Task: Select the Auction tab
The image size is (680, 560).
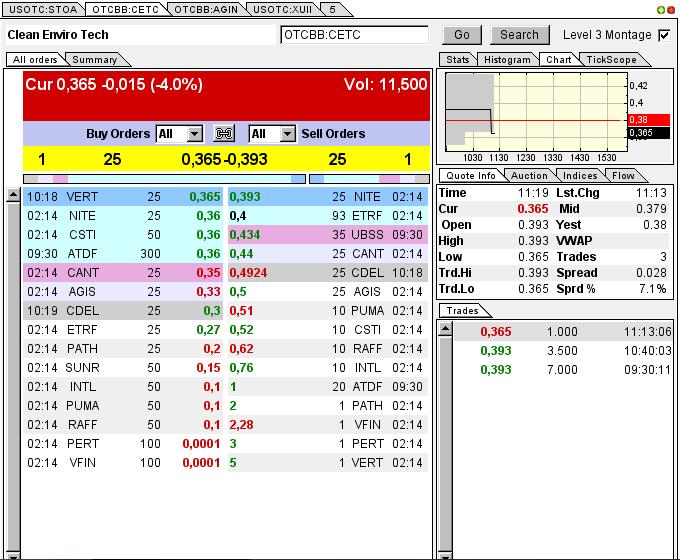Action: point(529,175)
